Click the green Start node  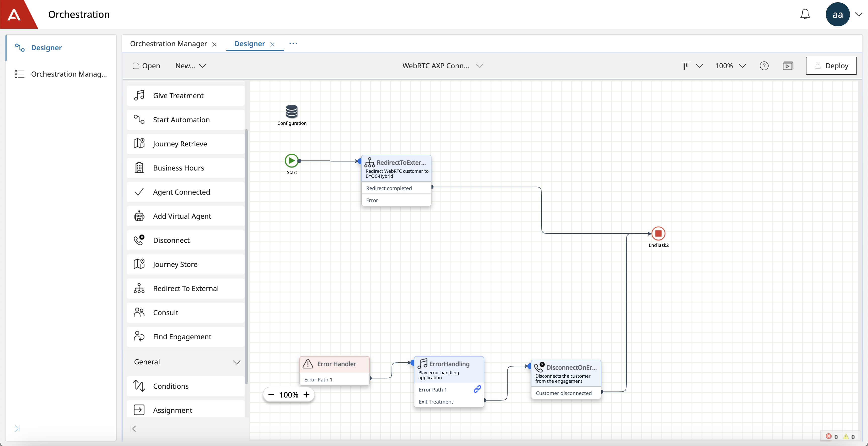[291, 161]
